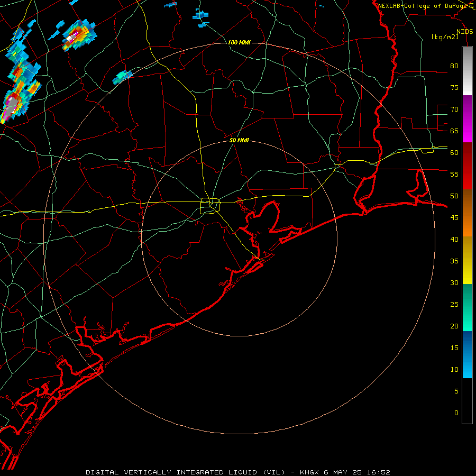Click the legend value "40"

click(x=454, y=239)
